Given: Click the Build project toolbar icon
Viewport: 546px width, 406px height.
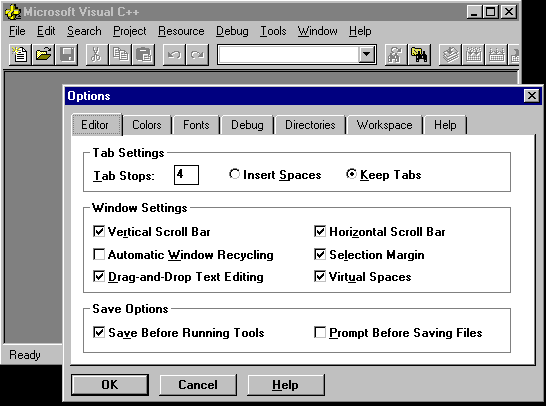Looking at the screenshot, I should point(473,54).
